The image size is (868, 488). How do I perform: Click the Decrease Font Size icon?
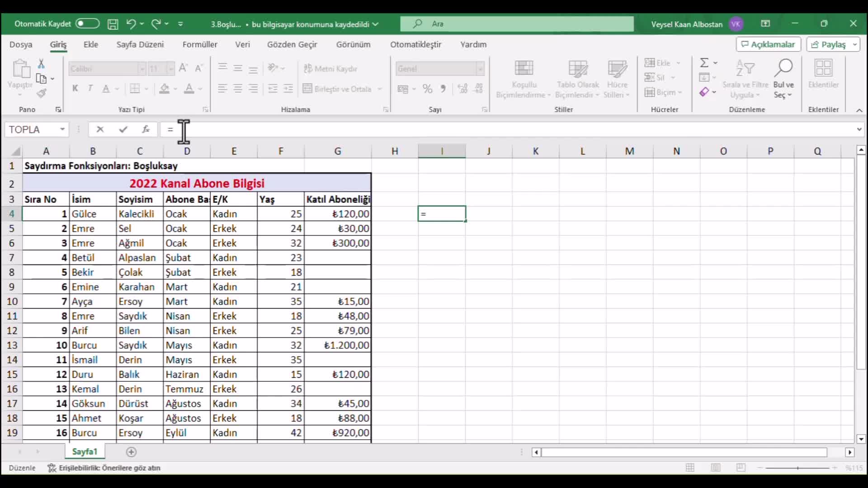pos(198,68)
